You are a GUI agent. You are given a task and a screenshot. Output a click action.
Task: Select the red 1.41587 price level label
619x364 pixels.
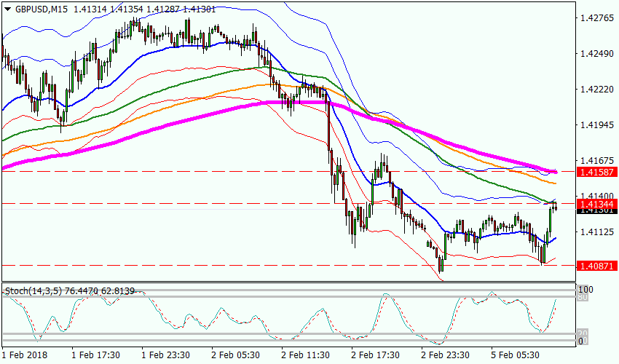pyautogui.click(x=596, y=172)
